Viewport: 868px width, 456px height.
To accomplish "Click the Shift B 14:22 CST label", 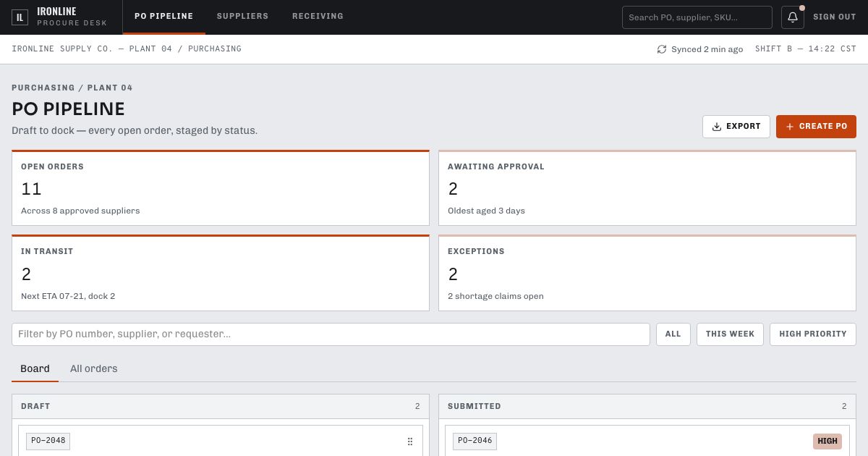I will click(x=806, y=49).
